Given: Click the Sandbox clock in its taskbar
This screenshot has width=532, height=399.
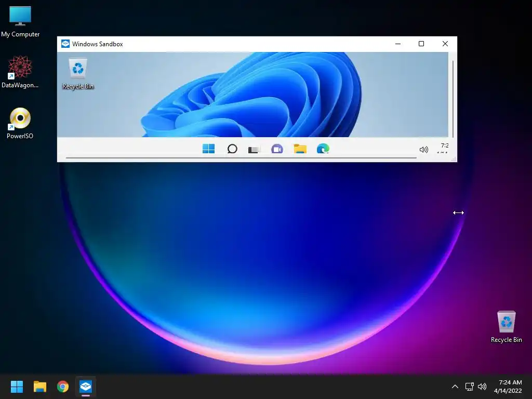Looking at the screenshot, I should point(444,148).
